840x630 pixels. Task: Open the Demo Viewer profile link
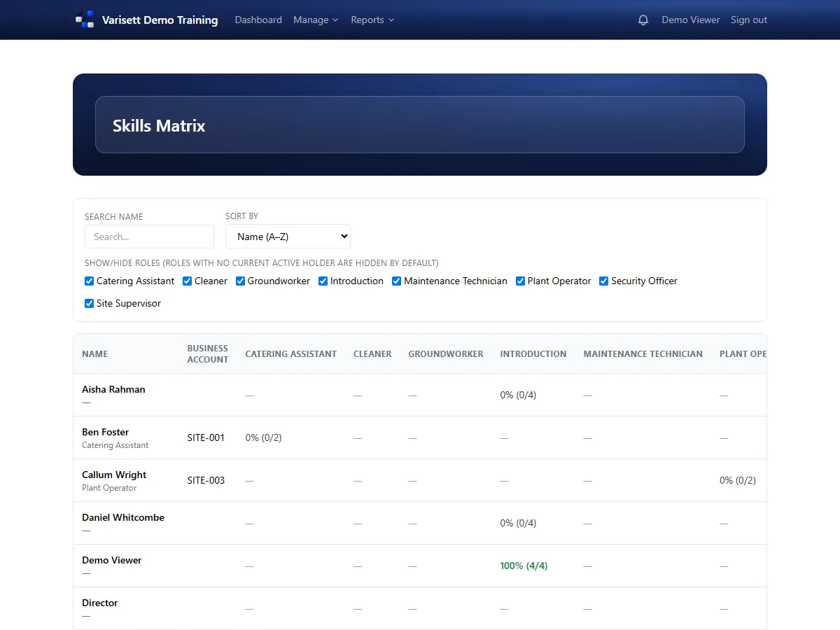691,20
